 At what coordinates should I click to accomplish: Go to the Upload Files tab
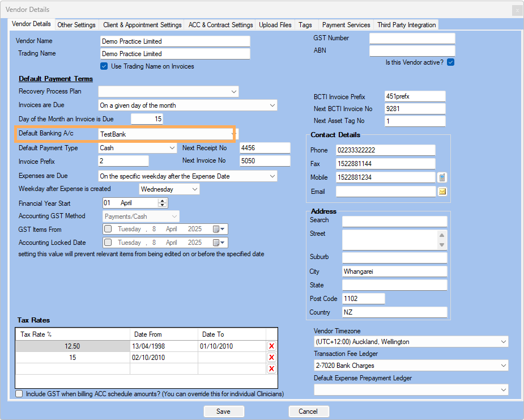[275, 25]
